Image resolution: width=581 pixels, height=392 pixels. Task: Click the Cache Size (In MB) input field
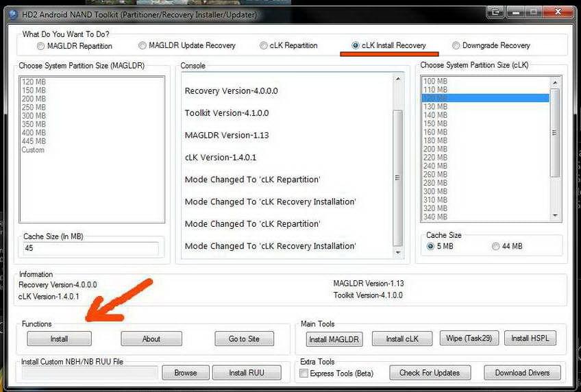[x=91, y=248]
